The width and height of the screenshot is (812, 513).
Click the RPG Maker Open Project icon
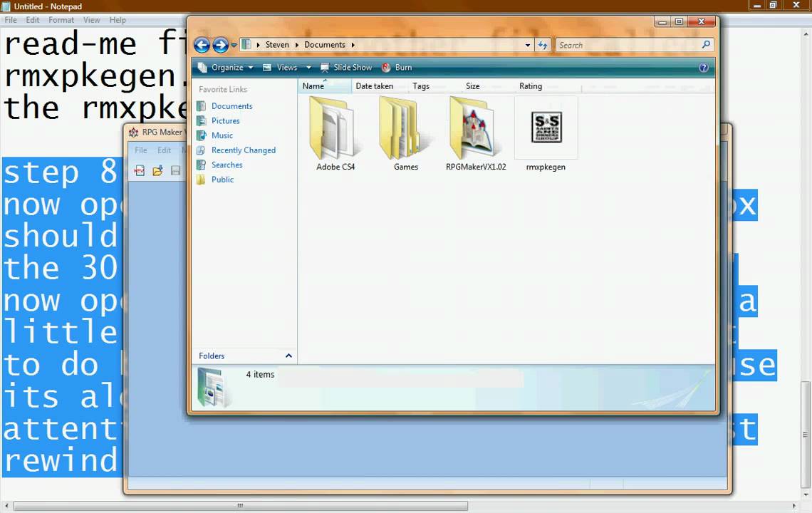tap(157, 170)
